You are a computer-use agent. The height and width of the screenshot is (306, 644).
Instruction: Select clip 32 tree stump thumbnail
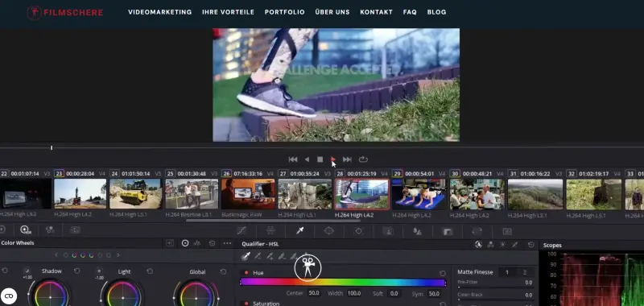[593, 194]
